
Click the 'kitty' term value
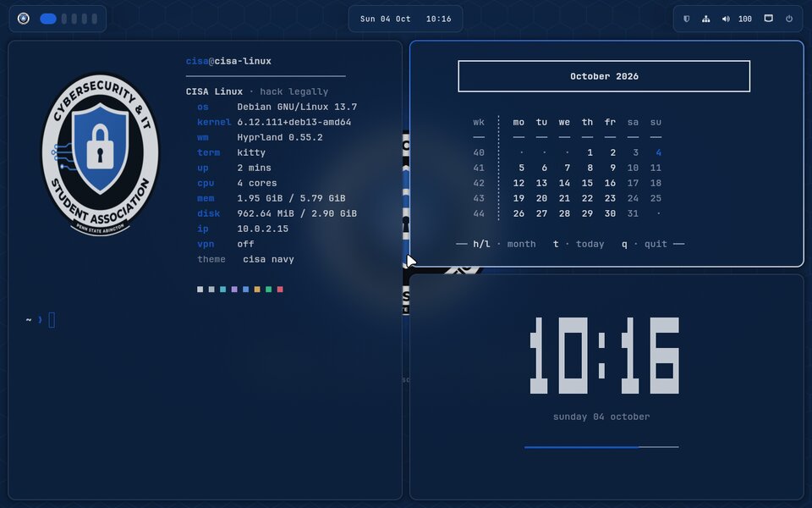[x=251, y=153]
